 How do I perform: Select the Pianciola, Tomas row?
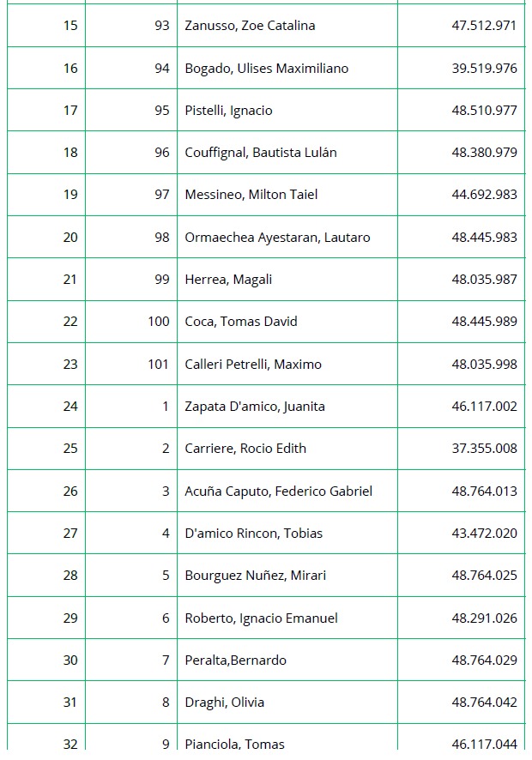pos(234,744)
